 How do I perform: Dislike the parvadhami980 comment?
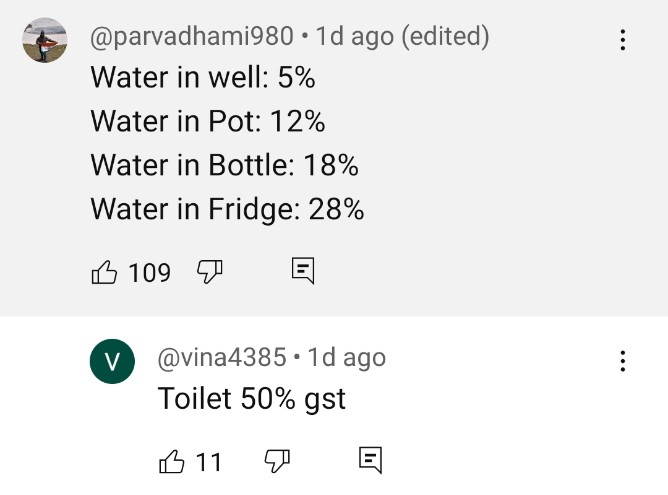click(209, 271)
